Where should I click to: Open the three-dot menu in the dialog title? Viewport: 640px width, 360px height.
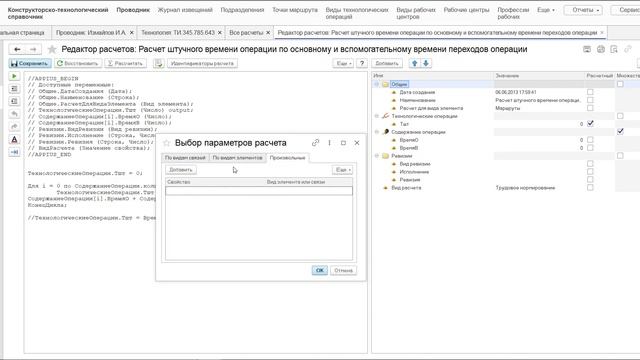(329, 143)
